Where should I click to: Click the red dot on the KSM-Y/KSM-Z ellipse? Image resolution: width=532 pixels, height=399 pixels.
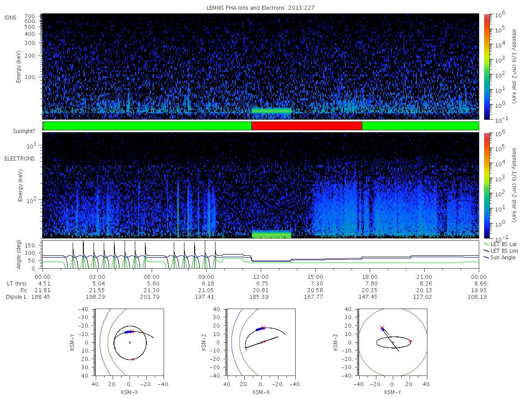pos(411,341)
